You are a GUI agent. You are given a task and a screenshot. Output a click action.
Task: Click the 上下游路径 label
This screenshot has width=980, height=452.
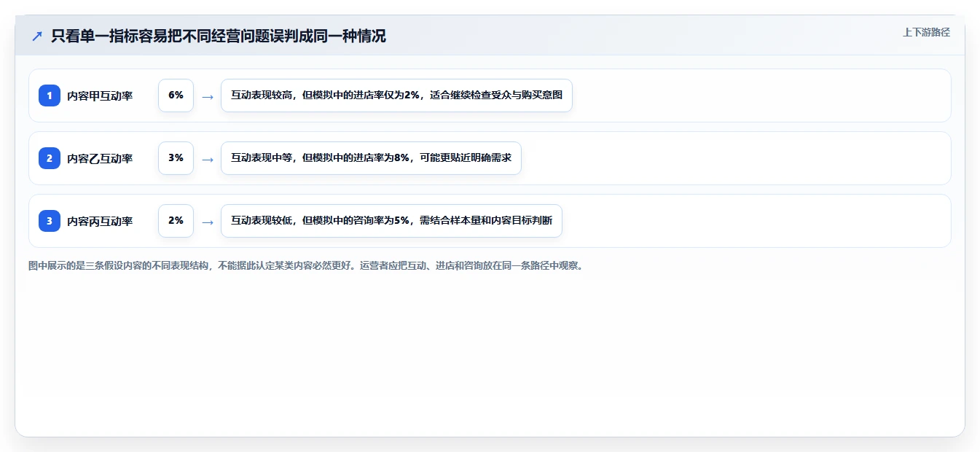926,32
